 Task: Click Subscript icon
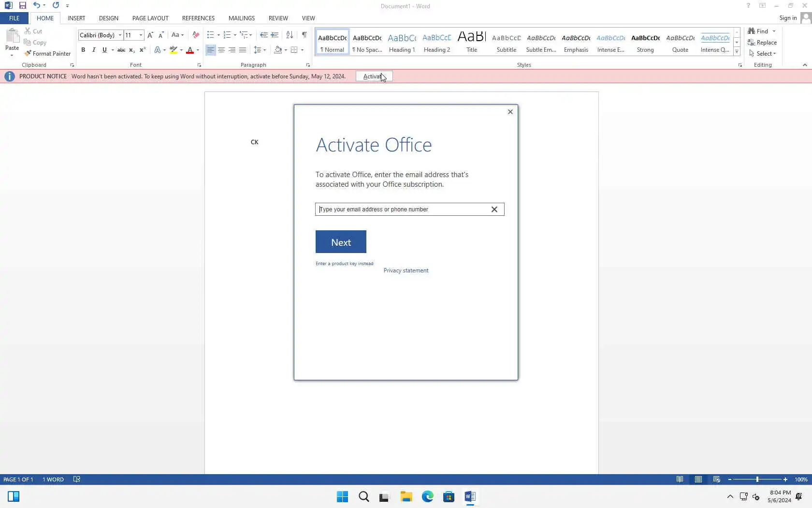click(132, 50)
